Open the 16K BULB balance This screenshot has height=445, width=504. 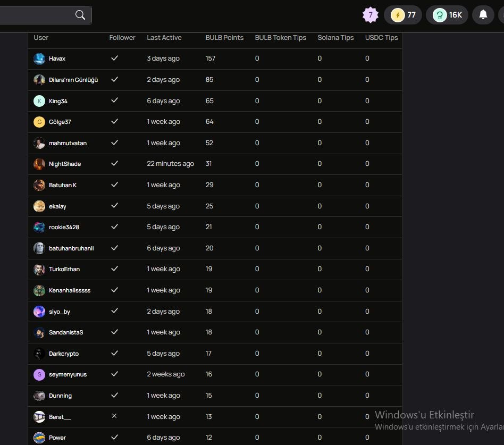click(x=447, y=15)
